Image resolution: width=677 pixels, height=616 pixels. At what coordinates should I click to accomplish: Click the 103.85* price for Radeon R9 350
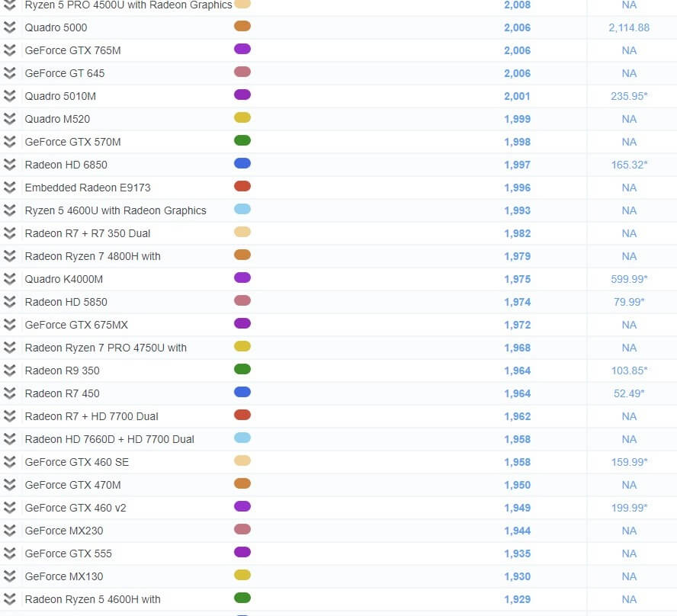click(x=629, y=371)
